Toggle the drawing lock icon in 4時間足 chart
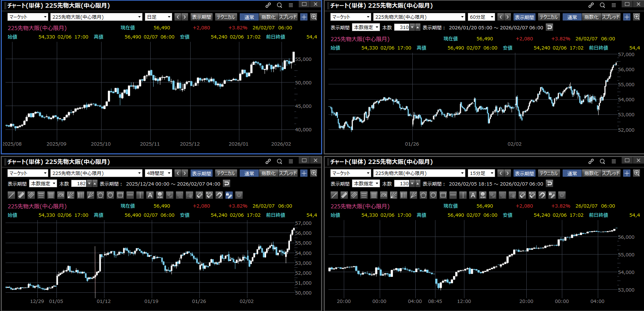Image resolution: width=644 pixels, height=311 pixels. (x=229, y=195)
